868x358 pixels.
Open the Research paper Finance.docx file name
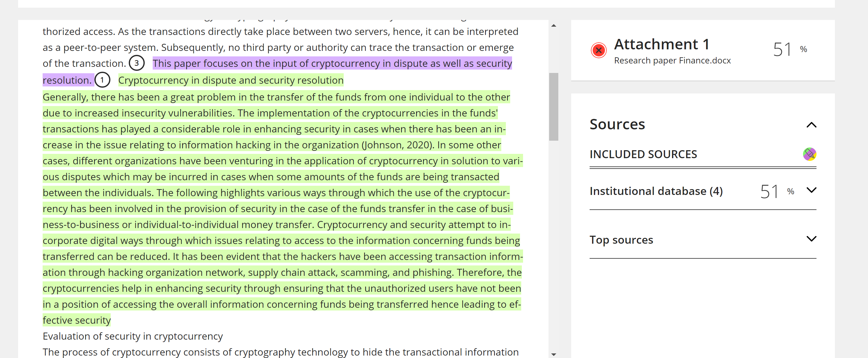coord(672,61)
